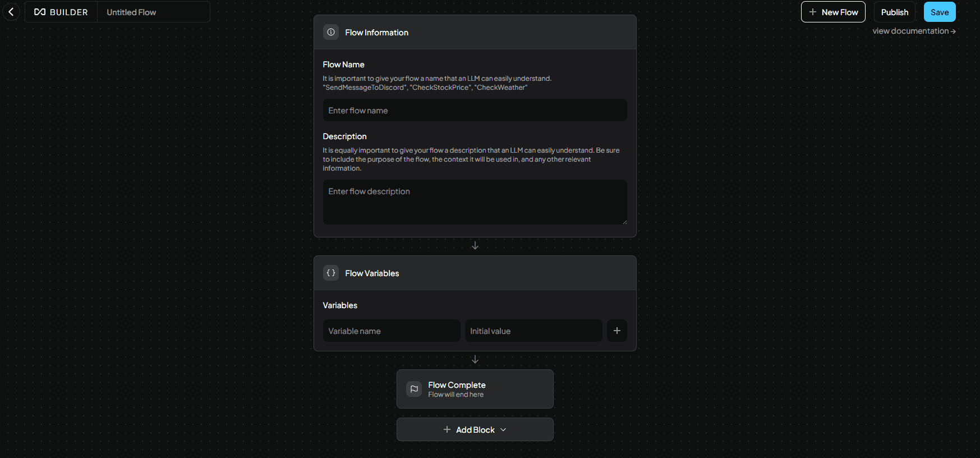
Task: Open the view documentation link
Action: pyautogui.click(x=914, y=31)
